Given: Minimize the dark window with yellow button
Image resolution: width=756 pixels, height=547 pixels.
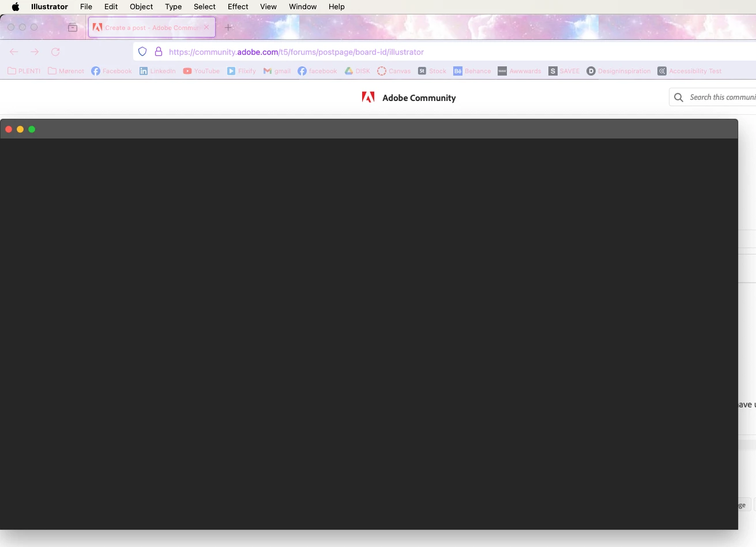Looking at the screenshot, I should (20, 129).
